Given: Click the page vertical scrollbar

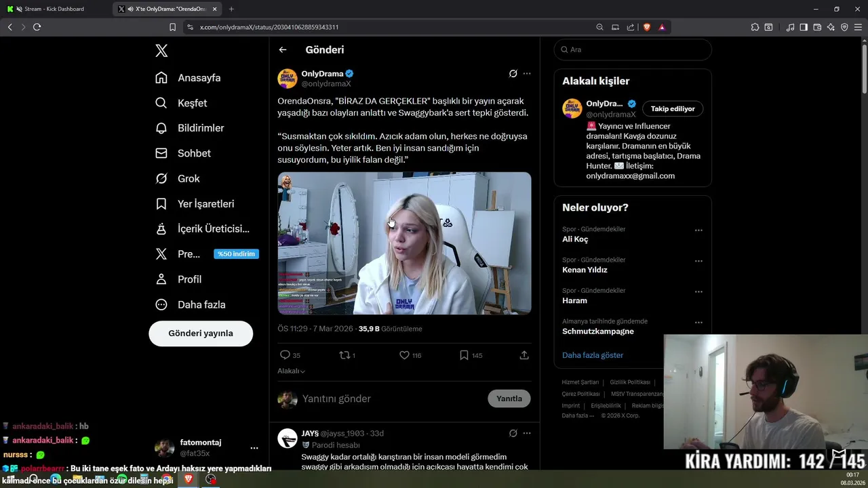Looking at the screenshot, I should [x=865, y=68].
